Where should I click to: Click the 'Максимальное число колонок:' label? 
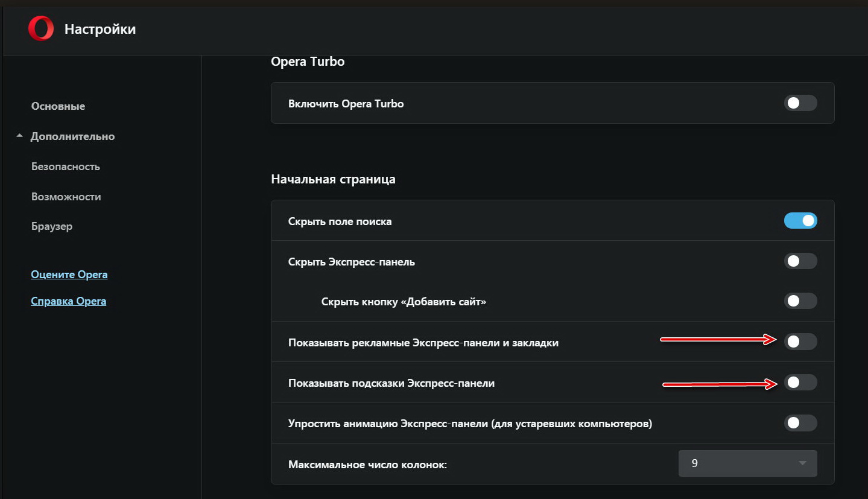[368, 465]
